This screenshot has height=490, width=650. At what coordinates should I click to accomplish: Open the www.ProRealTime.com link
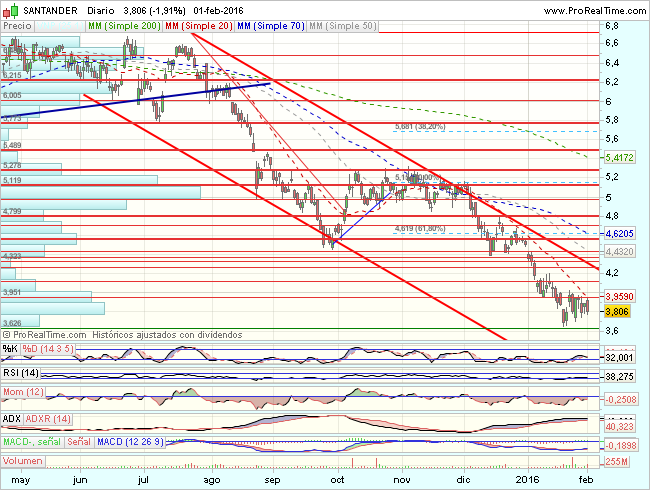tap(595, 11)
